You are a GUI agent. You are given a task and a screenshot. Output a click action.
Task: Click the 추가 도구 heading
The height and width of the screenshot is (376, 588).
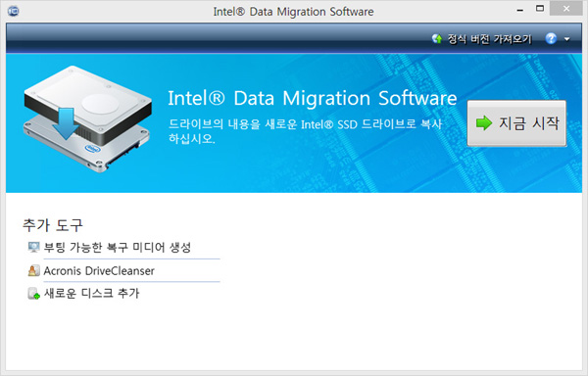(53, 224)
